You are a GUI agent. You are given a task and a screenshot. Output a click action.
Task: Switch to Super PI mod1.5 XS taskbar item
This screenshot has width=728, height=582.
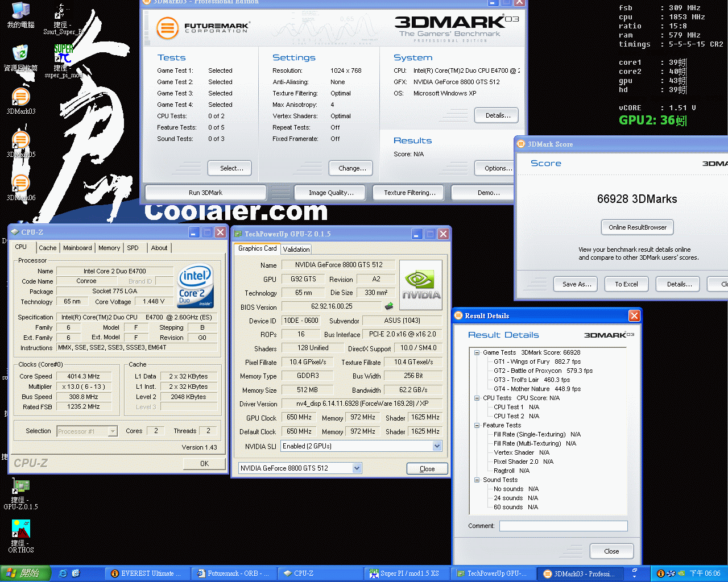click(x=407, y=573)
